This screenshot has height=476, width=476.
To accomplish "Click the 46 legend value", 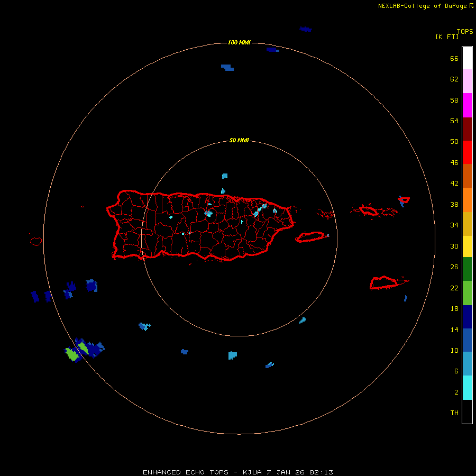I will (x=454, y=163).
